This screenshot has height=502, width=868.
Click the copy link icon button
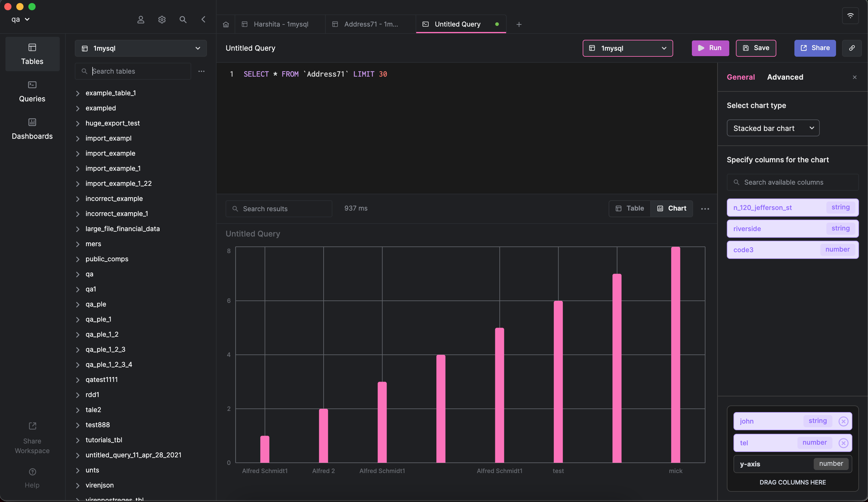(x=852, y=48)
